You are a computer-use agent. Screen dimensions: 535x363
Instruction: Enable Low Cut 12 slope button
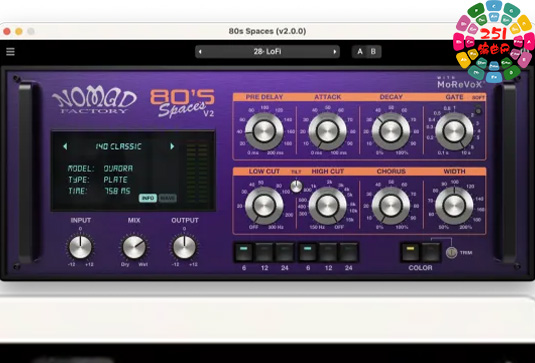(264, 252)
